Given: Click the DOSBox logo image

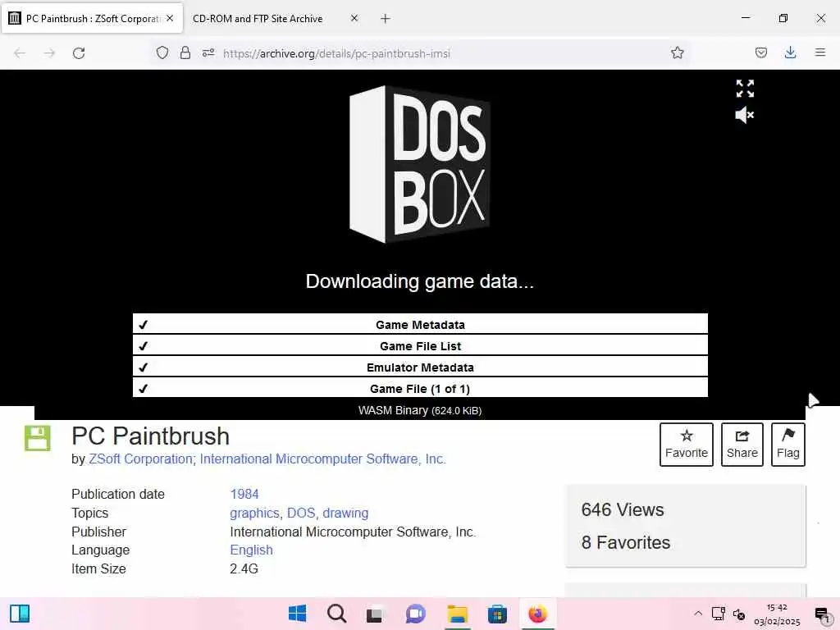Looking at the screenshot, I should (419, 164).
